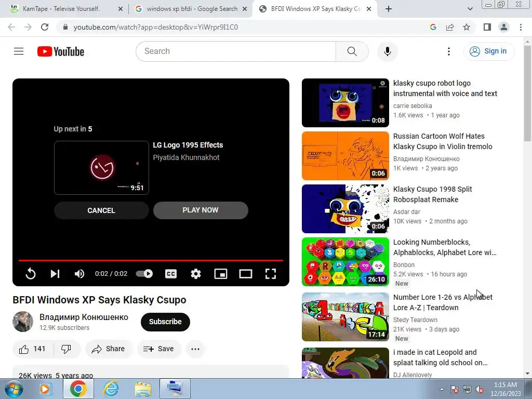
Task: Open cat Leopold and splaat video
Action: point(441,357)
